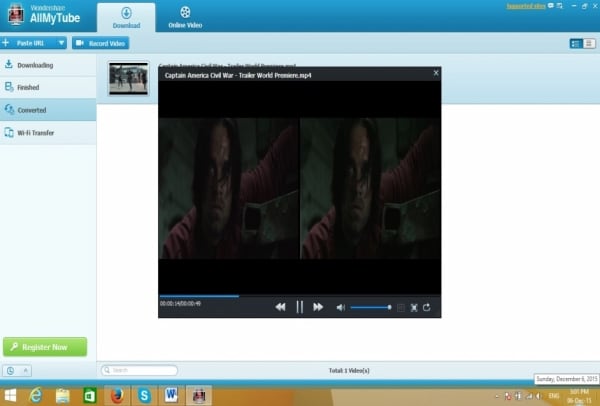Expand the Paste URL dropdown arrow
This screenshot has width=600, height=406.
[61, 43]
